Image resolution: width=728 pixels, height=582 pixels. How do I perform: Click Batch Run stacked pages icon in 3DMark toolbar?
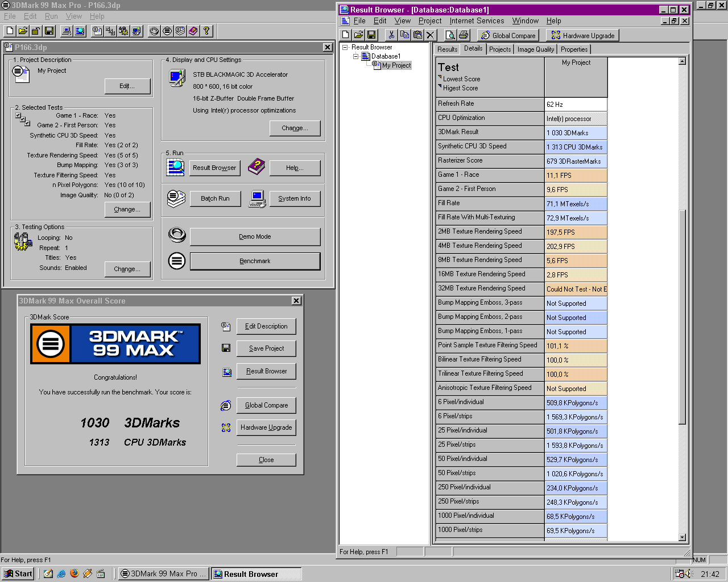[180, 31]
